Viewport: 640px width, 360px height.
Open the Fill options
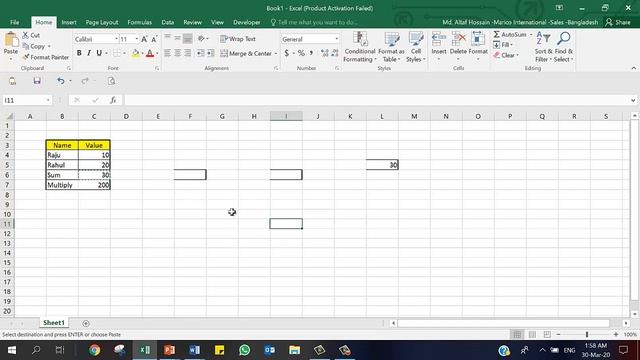502,45
